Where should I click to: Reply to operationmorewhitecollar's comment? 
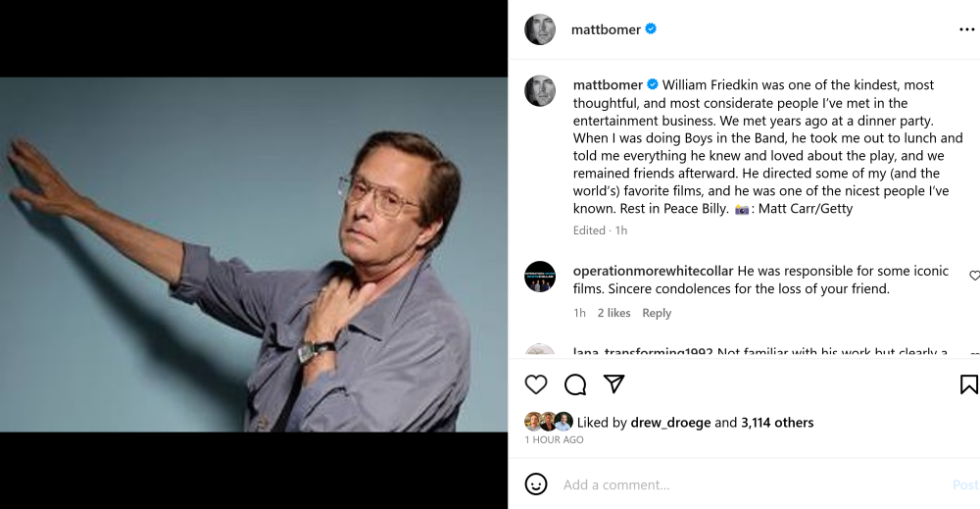pos(657,313)
